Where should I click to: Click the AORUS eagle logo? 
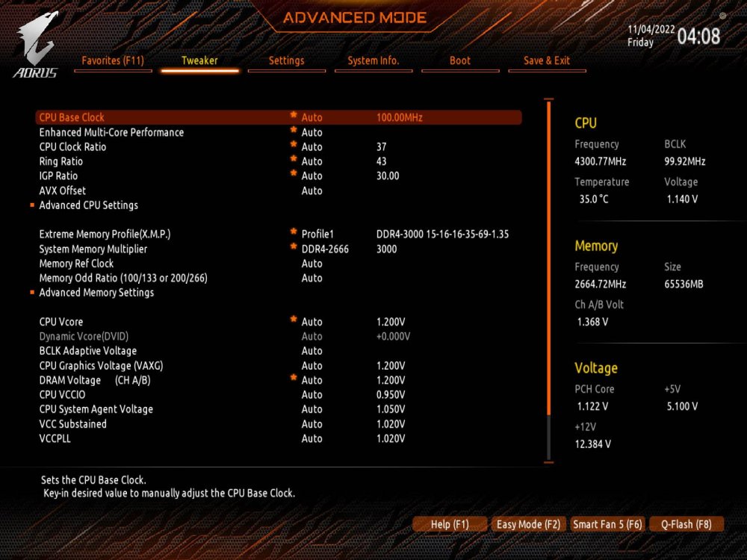click(36, 44)
